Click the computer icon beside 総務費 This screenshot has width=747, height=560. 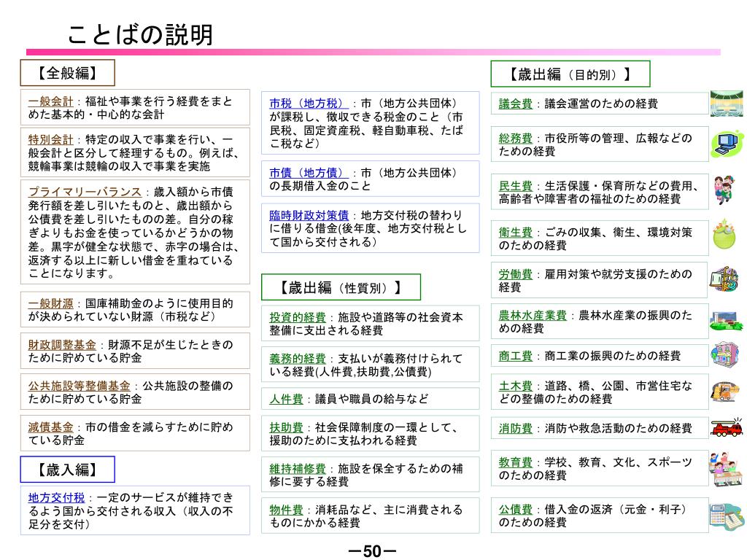coord(727,144)
